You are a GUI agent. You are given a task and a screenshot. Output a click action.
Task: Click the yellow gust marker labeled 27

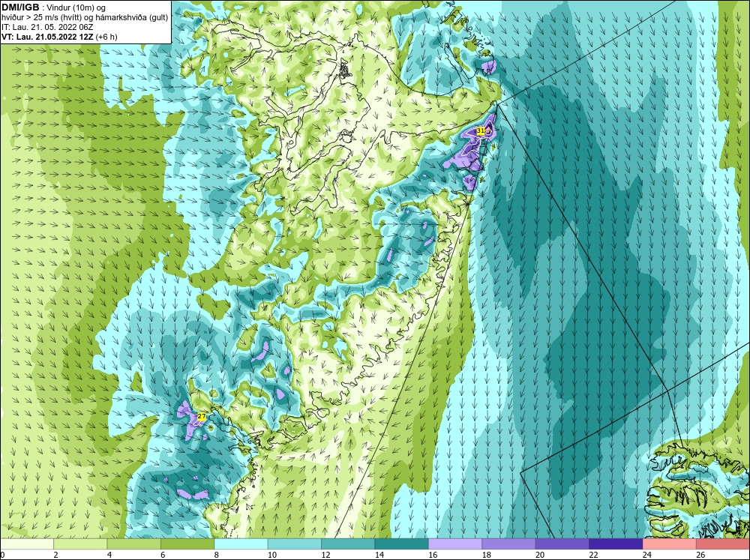[201, 417]
